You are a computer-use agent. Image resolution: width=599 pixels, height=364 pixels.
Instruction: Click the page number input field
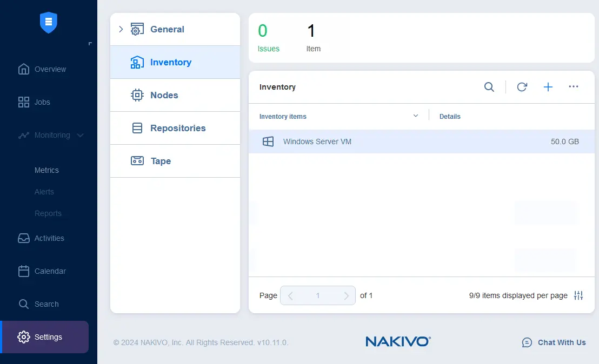click(318, 295)
